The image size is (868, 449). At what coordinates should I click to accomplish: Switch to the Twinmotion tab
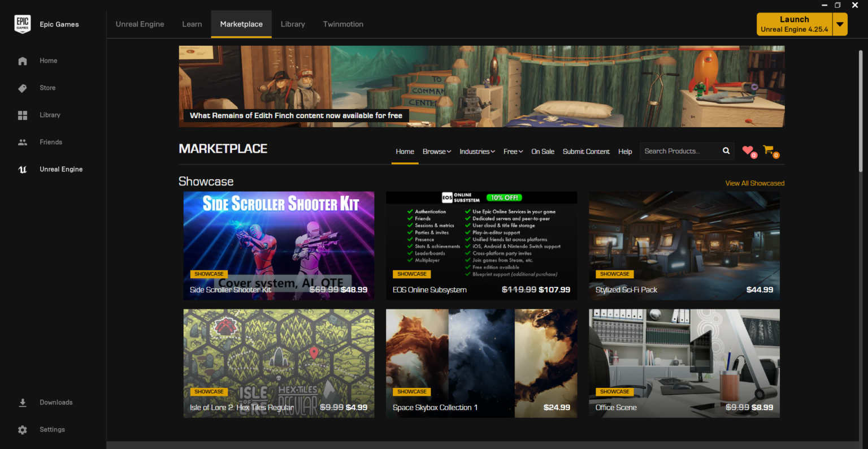tap(343, 24)
